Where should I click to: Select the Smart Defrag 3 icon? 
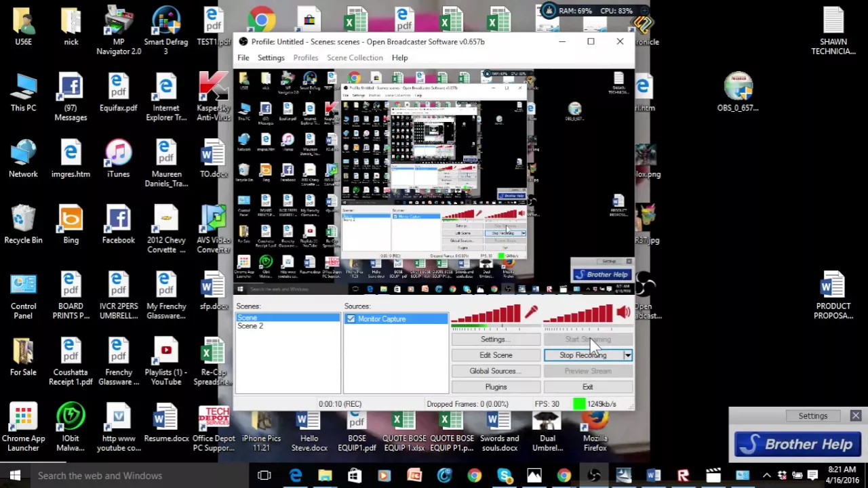pos(166,32)
